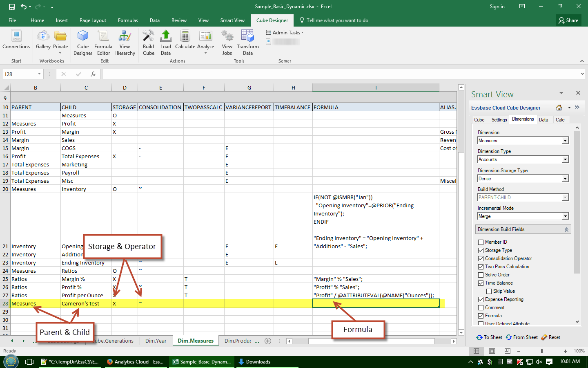Enable the Member ID checkbox
588x368 pixels.
481,242
